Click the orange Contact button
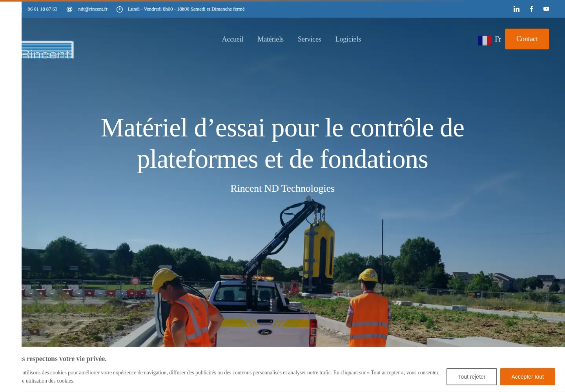This screenshot has height=392, width=565. pos(527,39)
